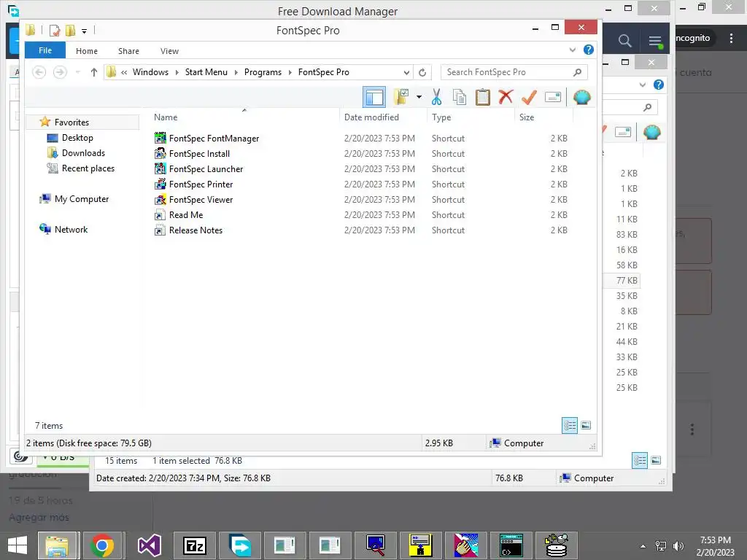Switch to large icons view in FontSpec Pro
This screenshot has width=747, height=560.
[x=586, y=425]
